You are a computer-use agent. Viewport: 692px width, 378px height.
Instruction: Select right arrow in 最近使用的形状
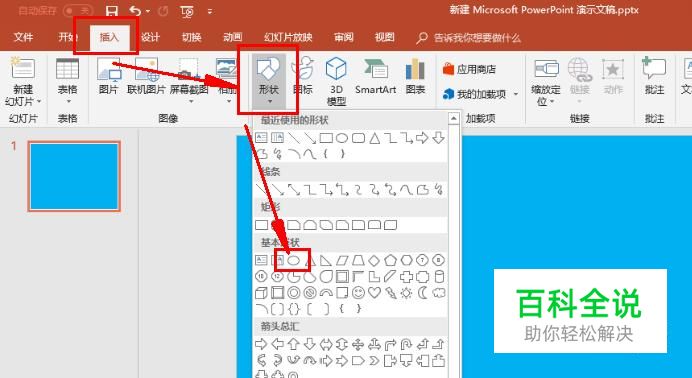(422, 138)
